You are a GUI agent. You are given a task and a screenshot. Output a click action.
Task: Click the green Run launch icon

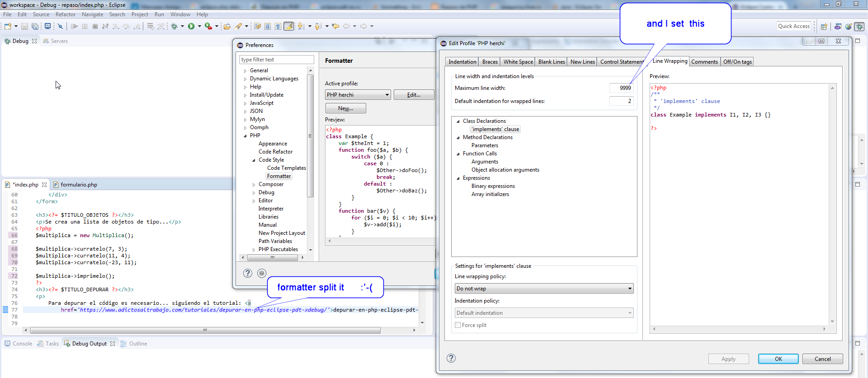[x=191, y=26]
